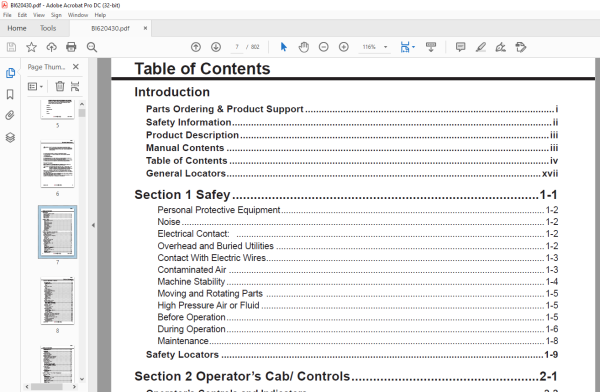Click 'Section 2 Operator's Cab/ Controls' heading
The height and width of the screenshot is (392, 600).
coord(242,376)
